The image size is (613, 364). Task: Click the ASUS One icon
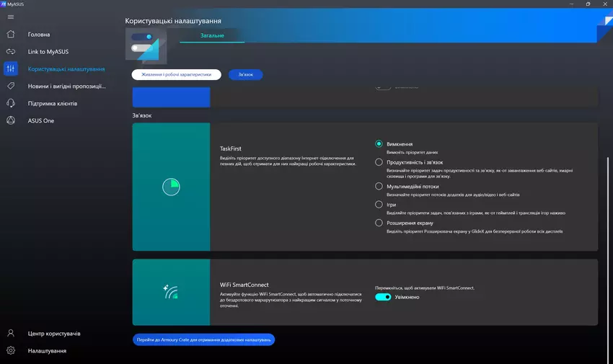(x=11, y=121)
